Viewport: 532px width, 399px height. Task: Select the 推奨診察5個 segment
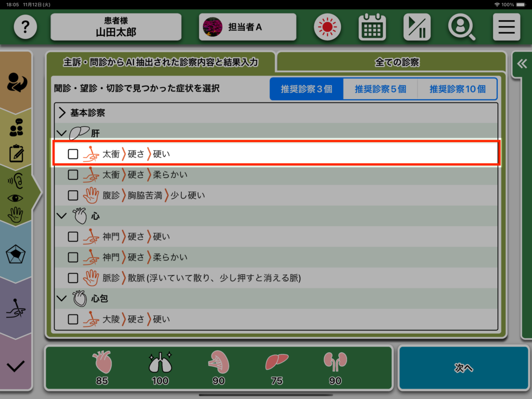380,89
